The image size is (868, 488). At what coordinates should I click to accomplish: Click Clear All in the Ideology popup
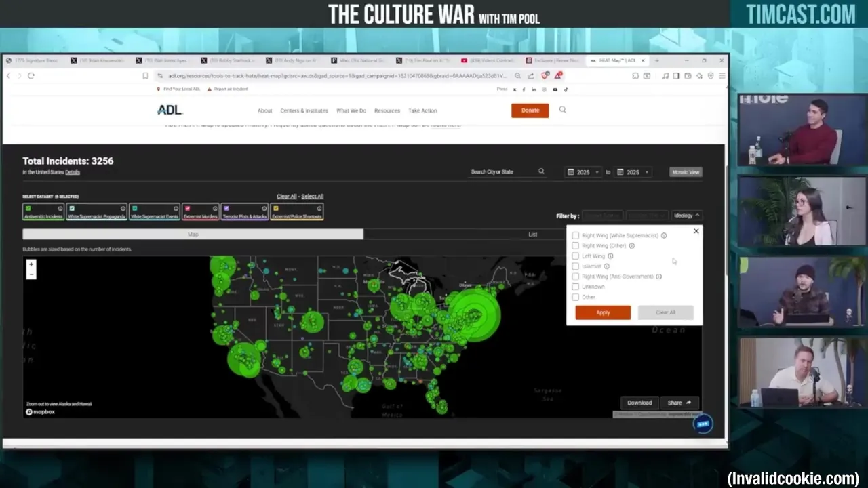pyautogui.click(x=665, y=312)
